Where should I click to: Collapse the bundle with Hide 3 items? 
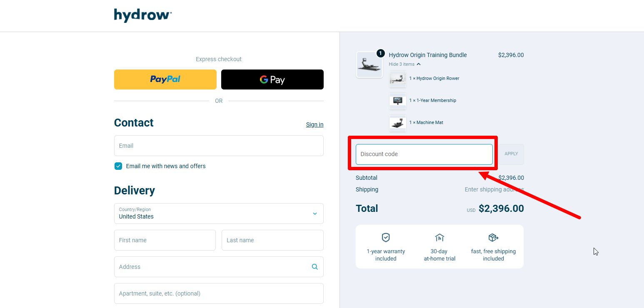pos(405,64)
